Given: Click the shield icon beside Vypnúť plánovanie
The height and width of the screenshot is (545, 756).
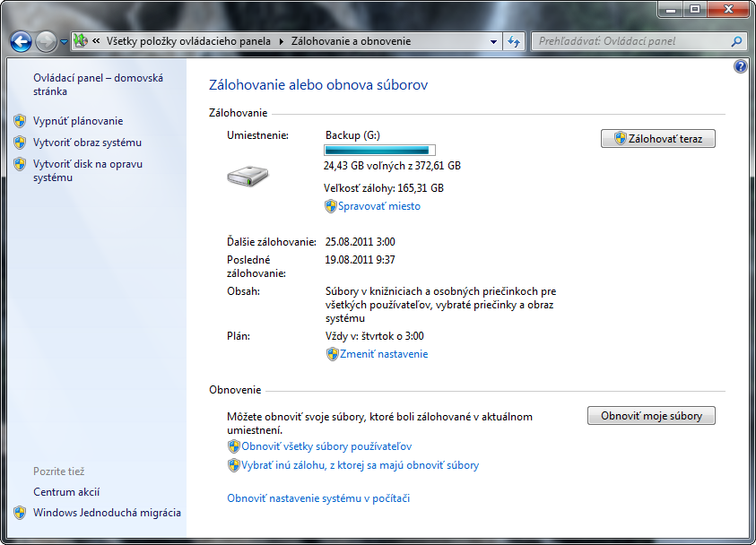Looking at the screenshot, I should pyautogui.click(x=20, y=121).
